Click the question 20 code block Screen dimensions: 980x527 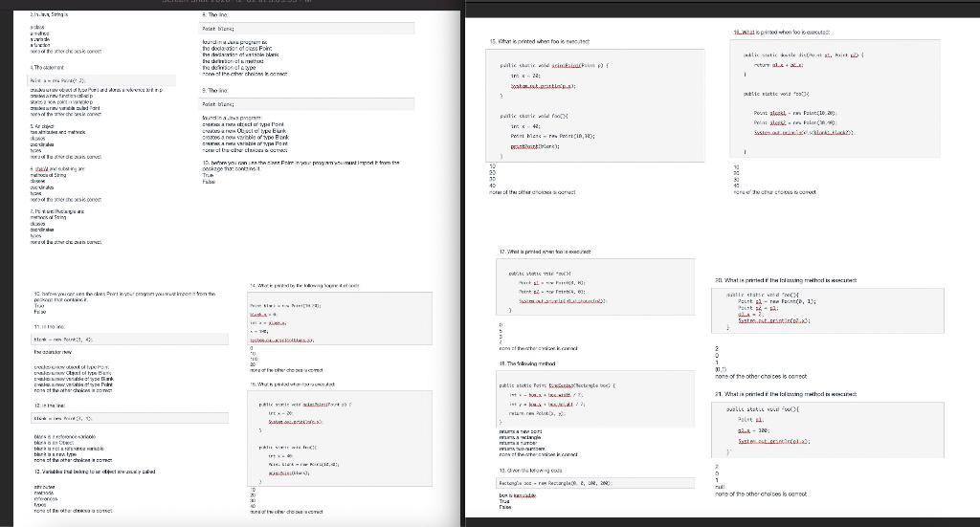tap(828, 310)
